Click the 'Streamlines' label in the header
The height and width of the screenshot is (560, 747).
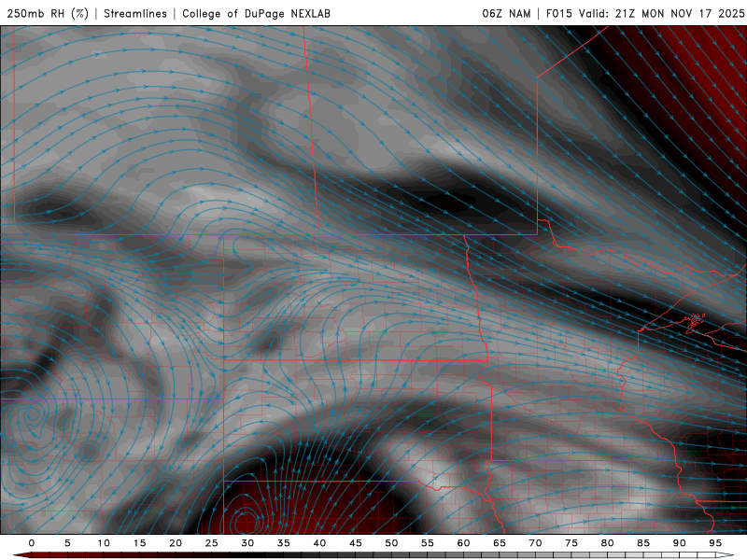135,13
